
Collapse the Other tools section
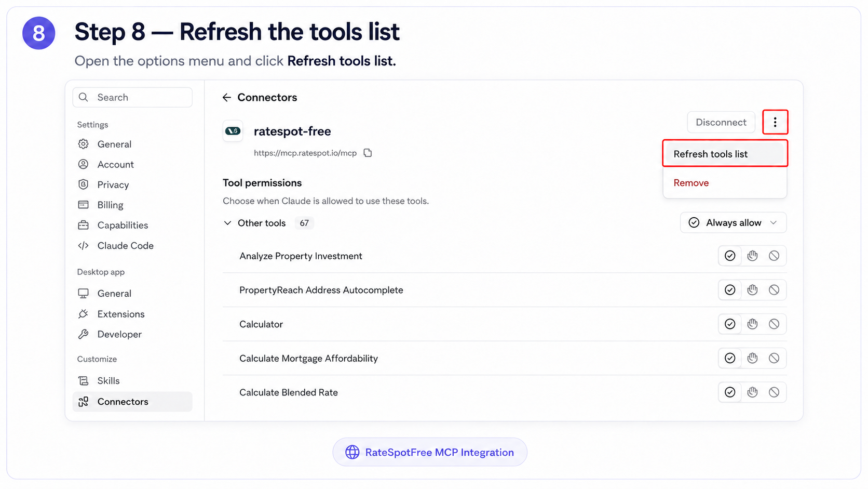tap(227, 223)
